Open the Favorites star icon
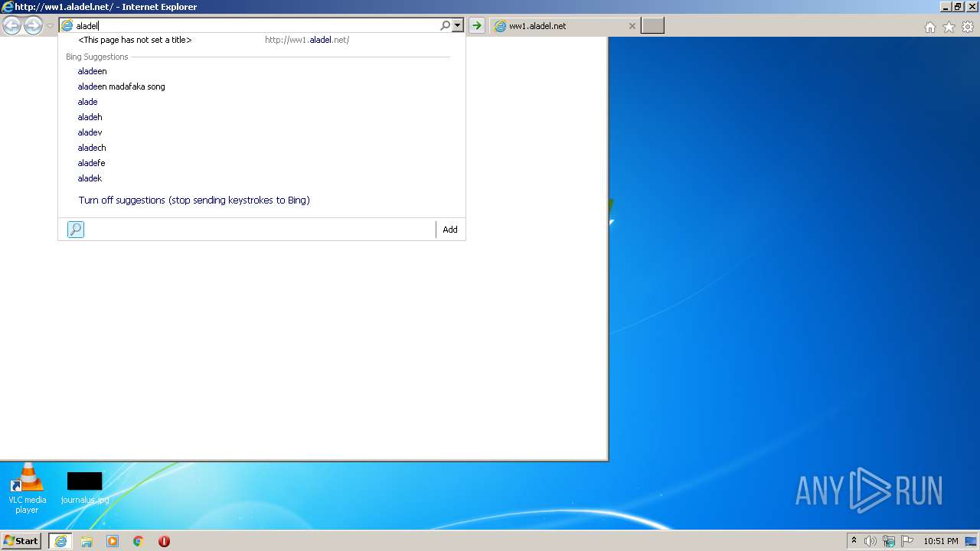This screenshot has width=980, height=551. 949,27
